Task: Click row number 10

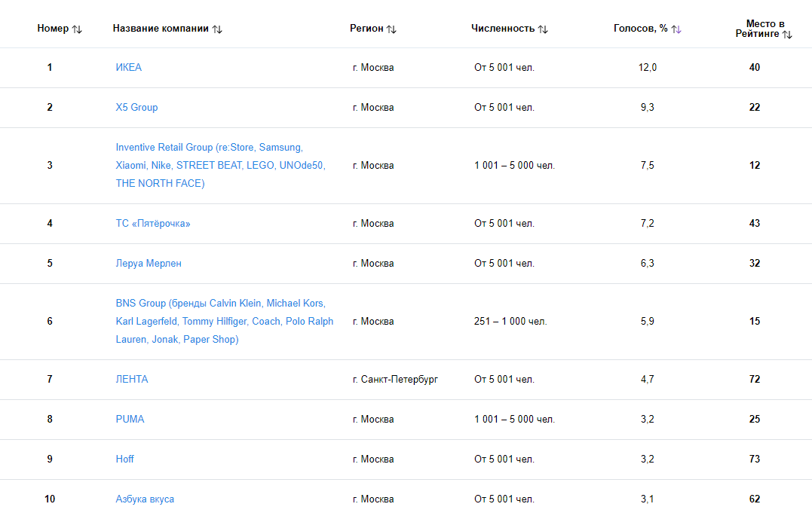Action: tap(50, 499)
